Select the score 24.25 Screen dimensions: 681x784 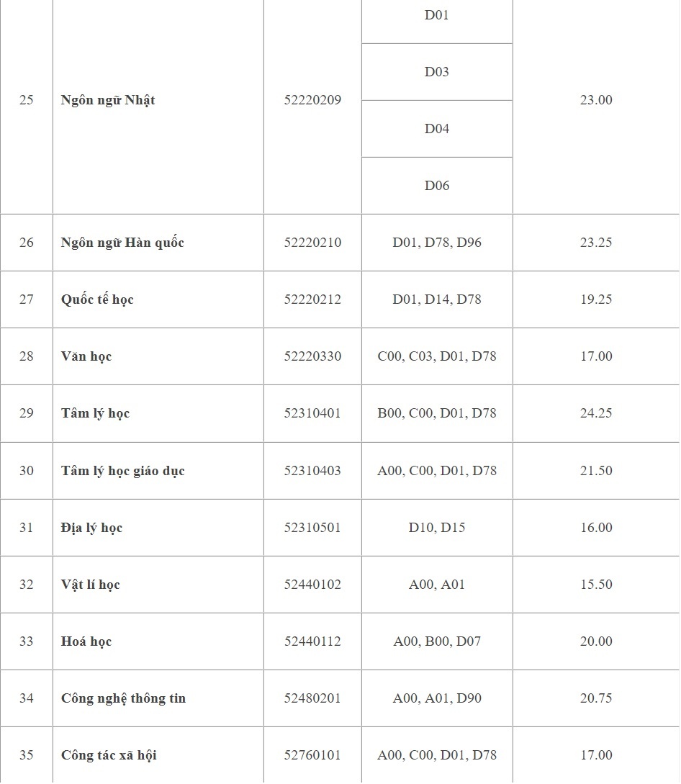tap(595, 413)
